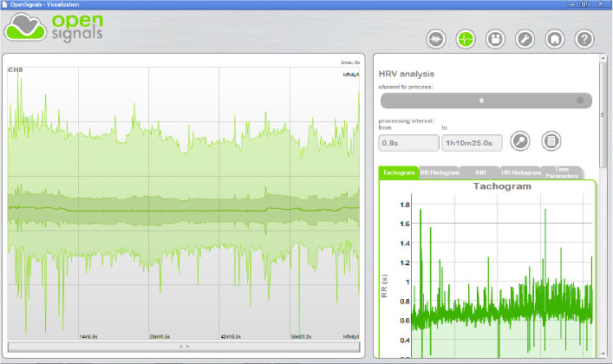613x364 pixels.
Task: Open help with question mark icon
Action: (x=584, y=39)
